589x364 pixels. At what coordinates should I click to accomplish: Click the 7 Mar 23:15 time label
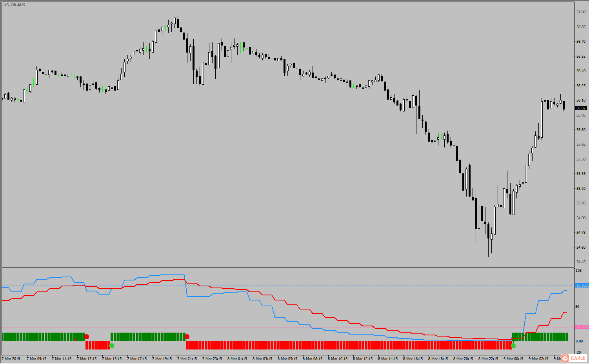(x=212, y=359)
